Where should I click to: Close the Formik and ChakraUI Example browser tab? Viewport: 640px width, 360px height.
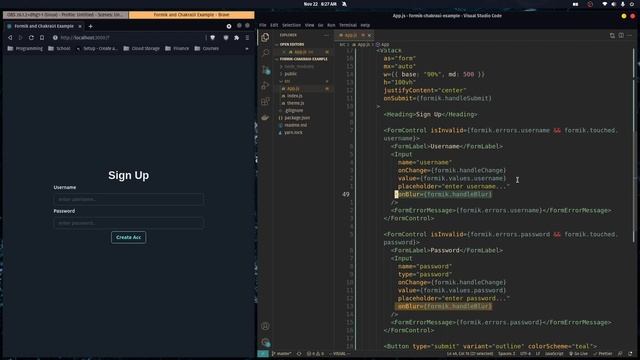(x=80, y=26)
